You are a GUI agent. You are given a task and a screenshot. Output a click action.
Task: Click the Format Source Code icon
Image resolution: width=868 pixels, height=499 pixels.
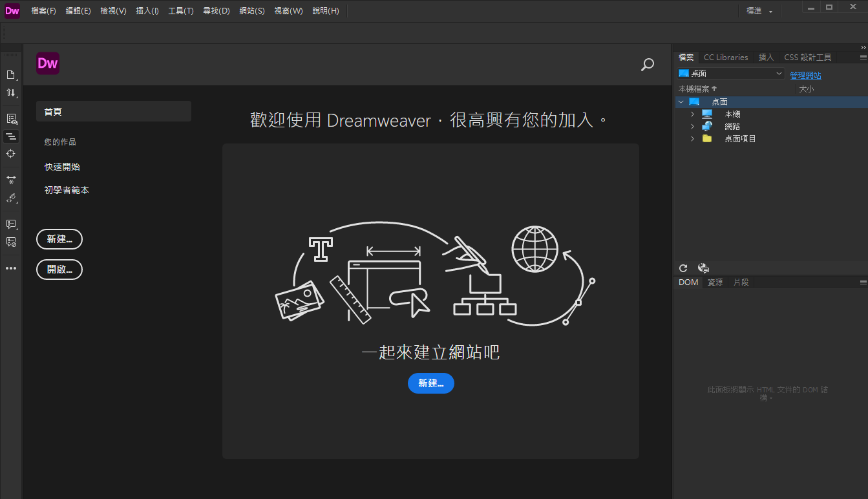11,180
